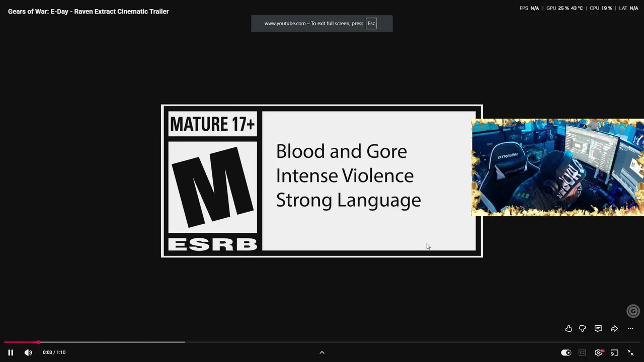This screenshot has width=644, height=362.
Task: Mute the video volume
Action: pyautogui.click(x=28, y=352)
